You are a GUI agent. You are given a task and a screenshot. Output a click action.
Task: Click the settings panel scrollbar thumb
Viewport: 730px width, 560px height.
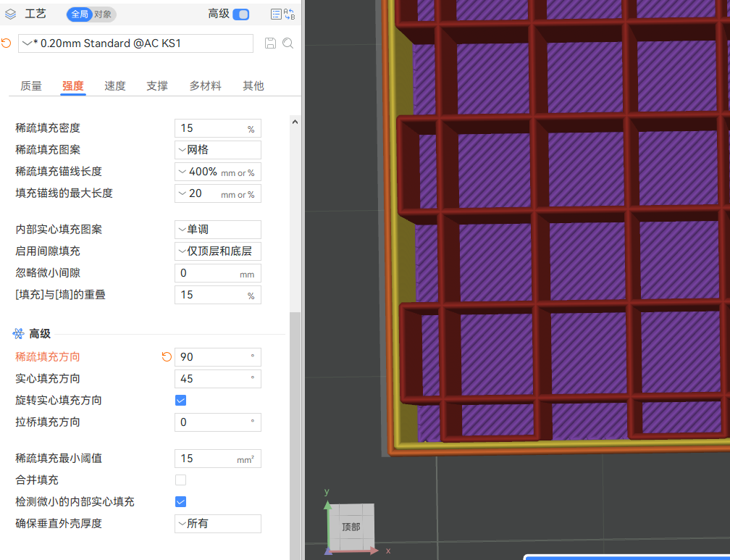pos(295,435)
